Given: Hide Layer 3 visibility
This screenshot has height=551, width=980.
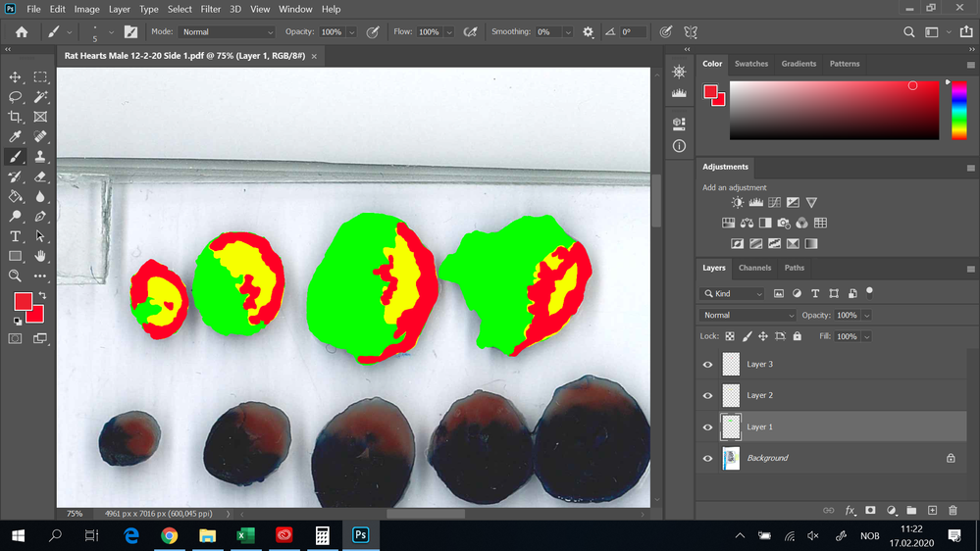Looking at the screenshot, I should [x=707, y=364].
